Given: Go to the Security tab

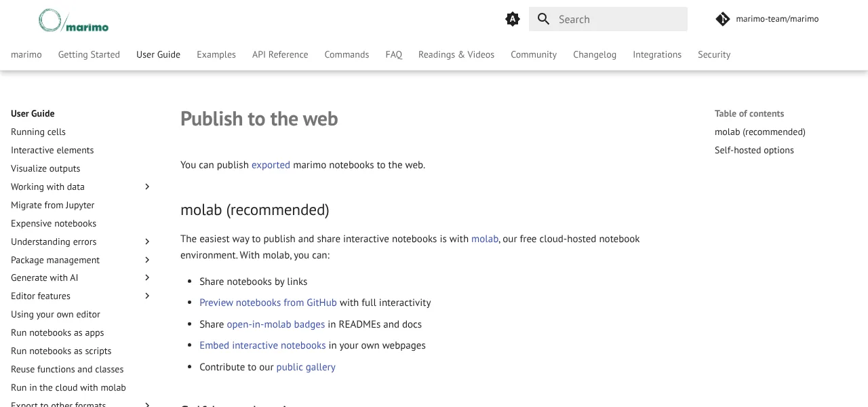Looking at the screenshot, I should [714, 54].
